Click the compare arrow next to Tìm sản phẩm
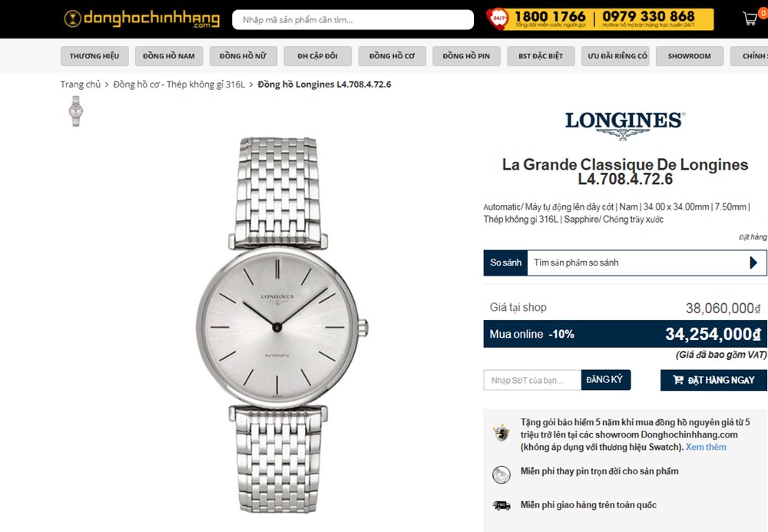Viewport: 768px width, 532px height. pyautogui.click(x=753, y=263)
